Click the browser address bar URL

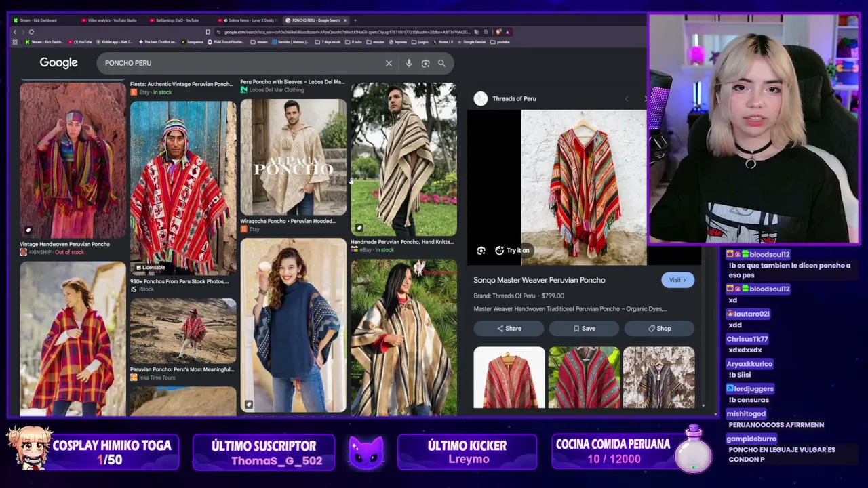coord(346,32)
